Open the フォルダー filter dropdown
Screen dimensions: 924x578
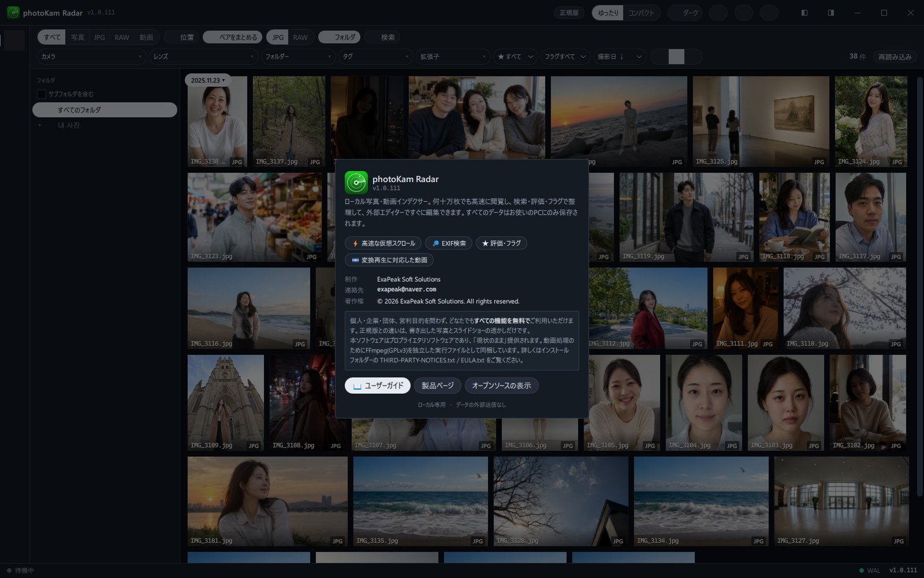pos(298,57)
